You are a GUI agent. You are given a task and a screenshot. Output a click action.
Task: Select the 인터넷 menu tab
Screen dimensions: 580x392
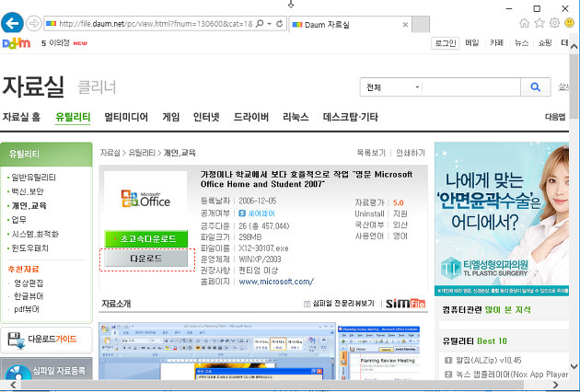tap(206, 117)
